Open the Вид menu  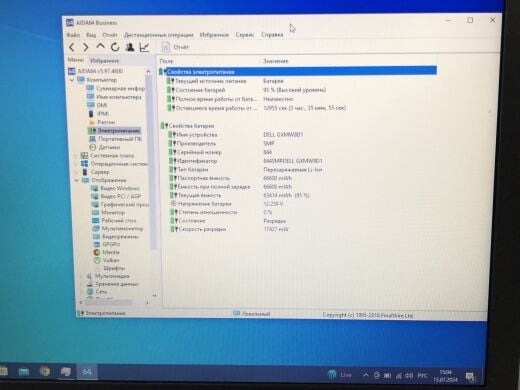91,35
